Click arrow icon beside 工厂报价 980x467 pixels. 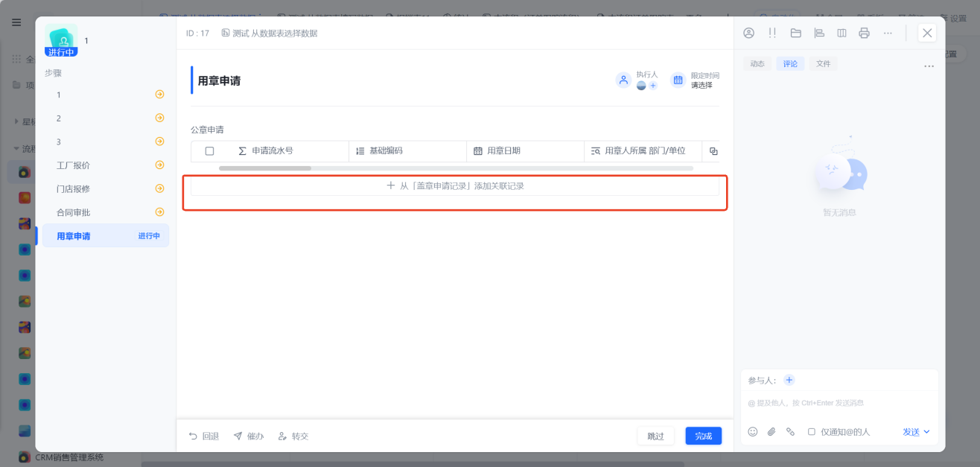point(159,165)
